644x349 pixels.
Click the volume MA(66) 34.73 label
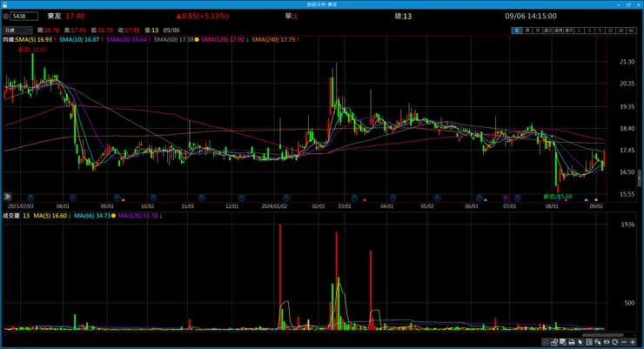[x=92, y=216]
